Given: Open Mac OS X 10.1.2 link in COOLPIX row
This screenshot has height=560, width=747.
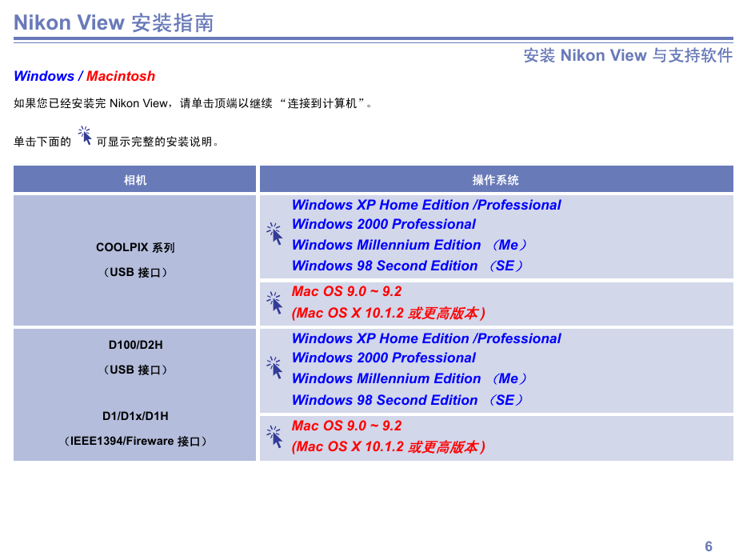Looking at the screenshot, I should click(388, 313).
